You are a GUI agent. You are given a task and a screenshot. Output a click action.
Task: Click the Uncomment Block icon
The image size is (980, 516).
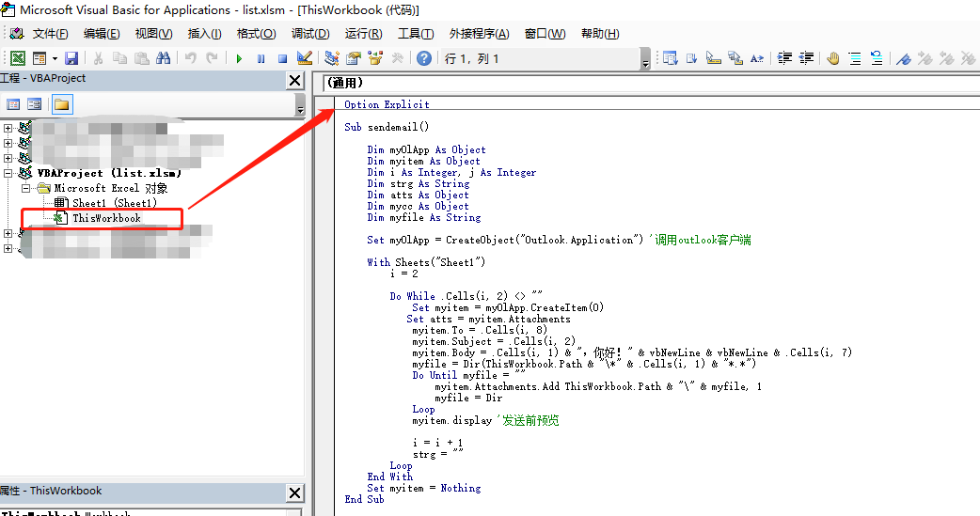(877, 58)
